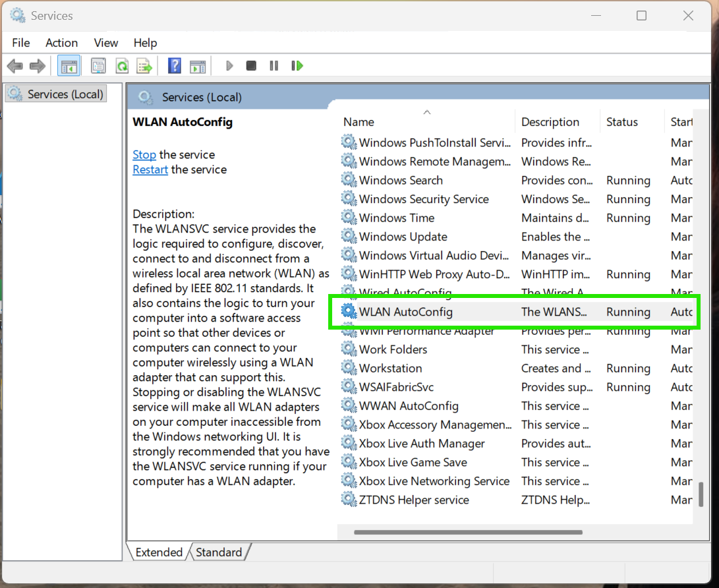The height and width of the screenshot is (588, 719).
Task: Open the View menu
Action: pos(106,43)
